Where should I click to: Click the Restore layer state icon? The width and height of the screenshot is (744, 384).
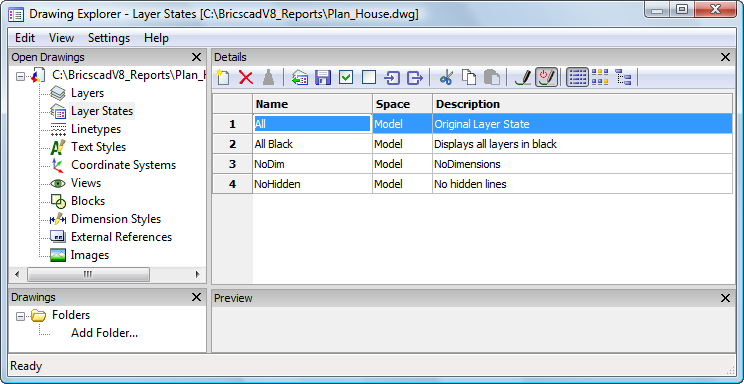point(300,77)
